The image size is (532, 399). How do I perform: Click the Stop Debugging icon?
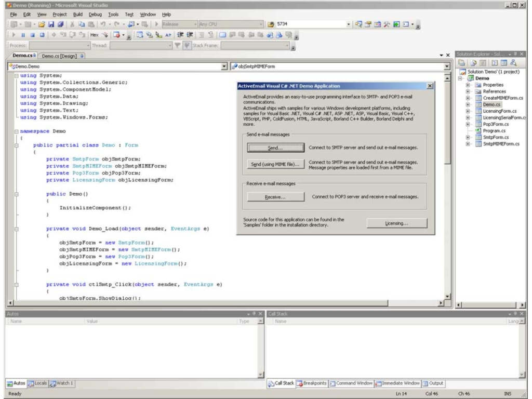pos(32,35)
